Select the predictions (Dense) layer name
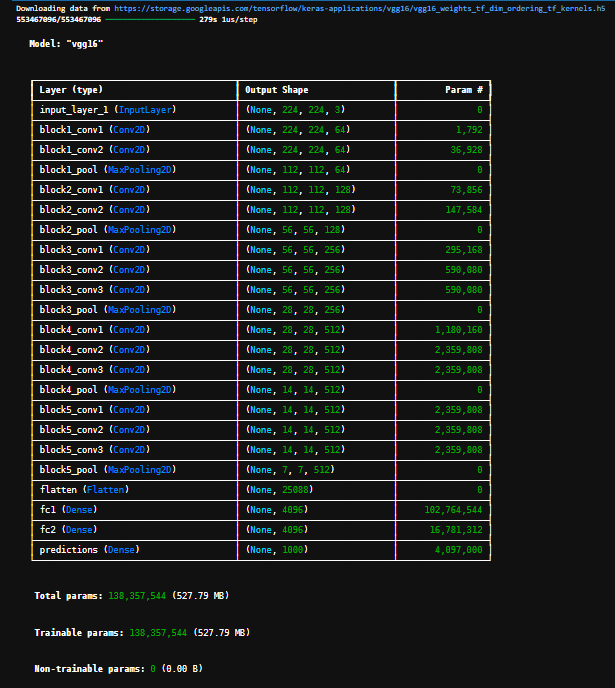The height and width of the screenshot is (688, 615). [89, 550]
